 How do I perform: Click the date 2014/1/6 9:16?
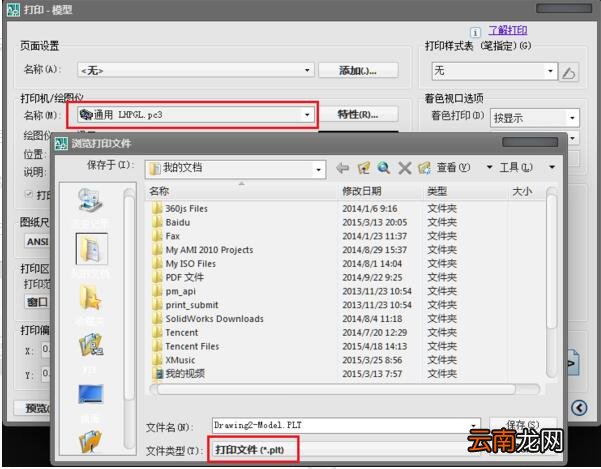pos(369,208)
